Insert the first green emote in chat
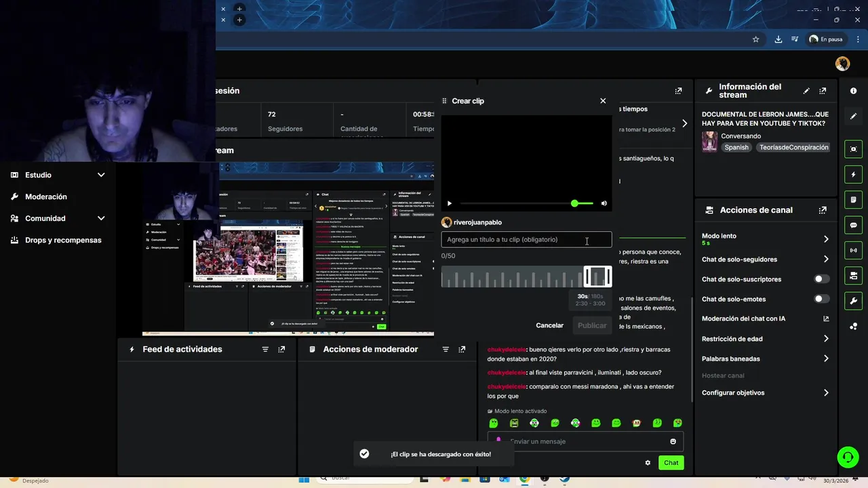Image resolution: width=868 pixels, height=488 pixels. (494, 423)
